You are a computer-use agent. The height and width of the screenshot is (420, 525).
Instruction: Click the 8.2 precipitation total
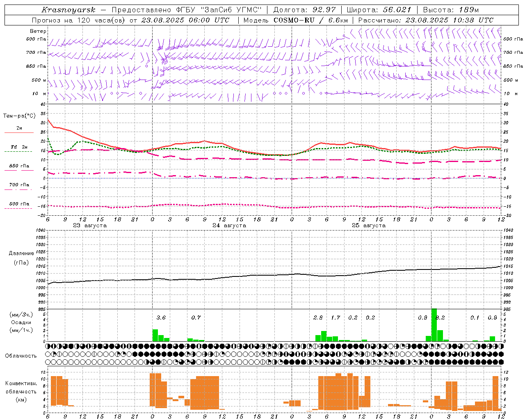(440, 317)
